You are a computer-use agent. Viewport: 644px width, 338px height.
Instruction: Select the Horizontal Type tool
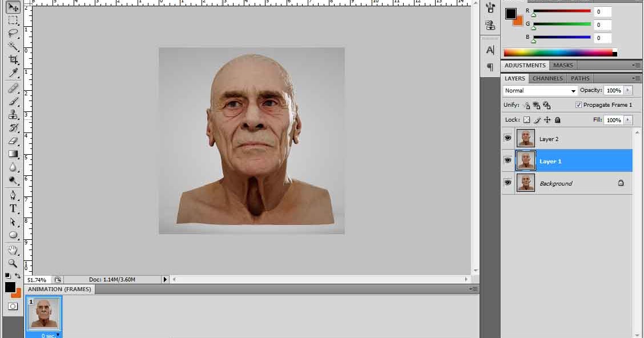click(x=13, y=208)
